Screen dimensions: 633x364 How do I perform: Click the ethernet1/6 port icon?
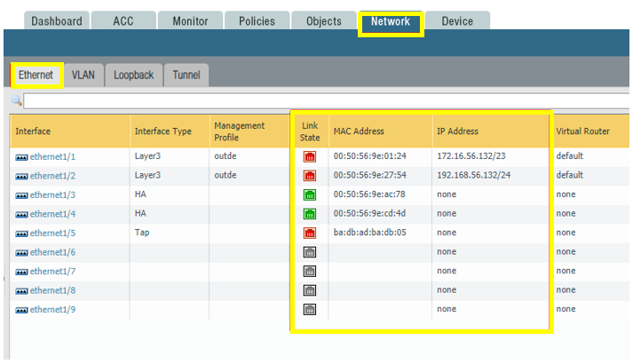click(x=21, y=253)
